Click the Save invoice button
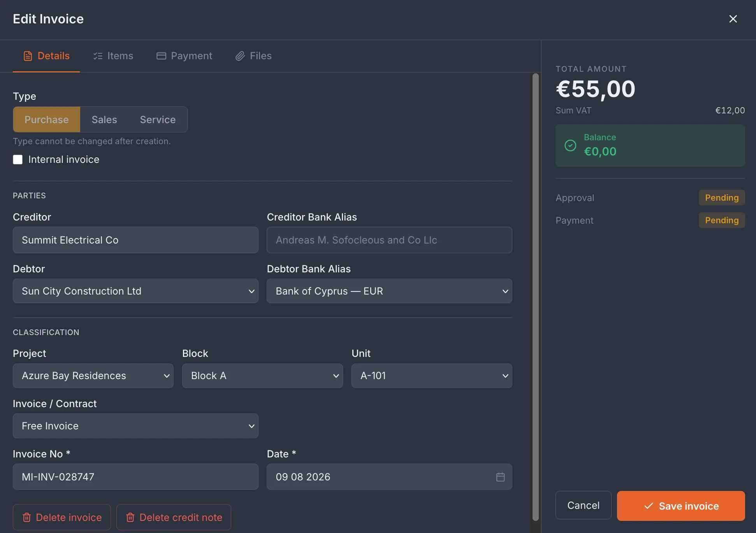 tap(681, 506)
